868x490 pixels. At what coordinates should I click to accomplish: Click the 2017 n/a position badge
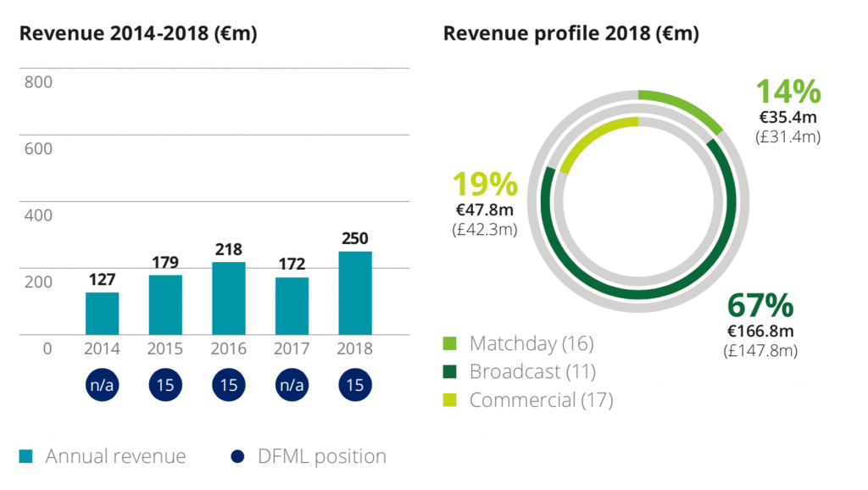click(x=292, y=385)
